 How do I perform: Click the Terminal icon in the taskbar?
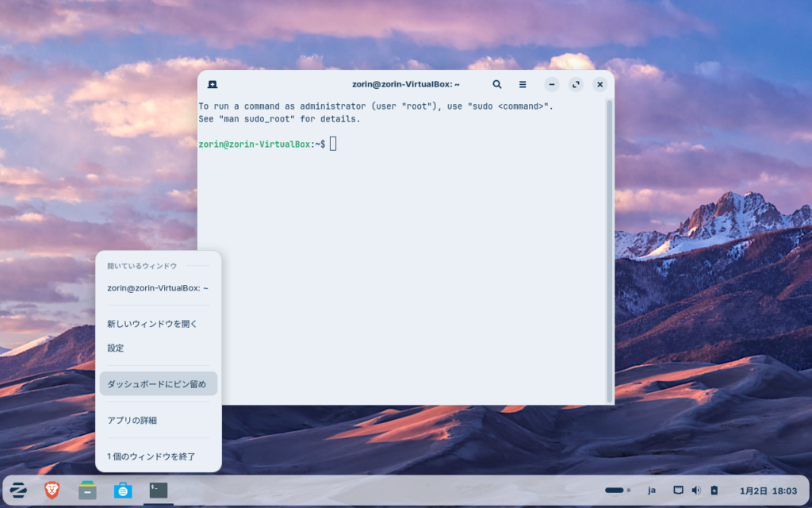pyautogui.click(x=159, y=491)
